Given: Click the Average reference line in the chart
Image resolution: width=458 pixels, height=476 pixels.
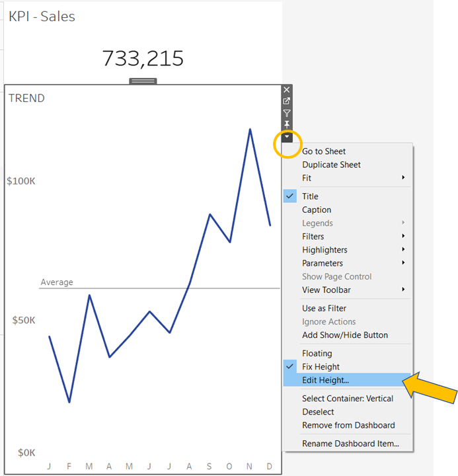Looking at the screenshot, I should [159, 288].
